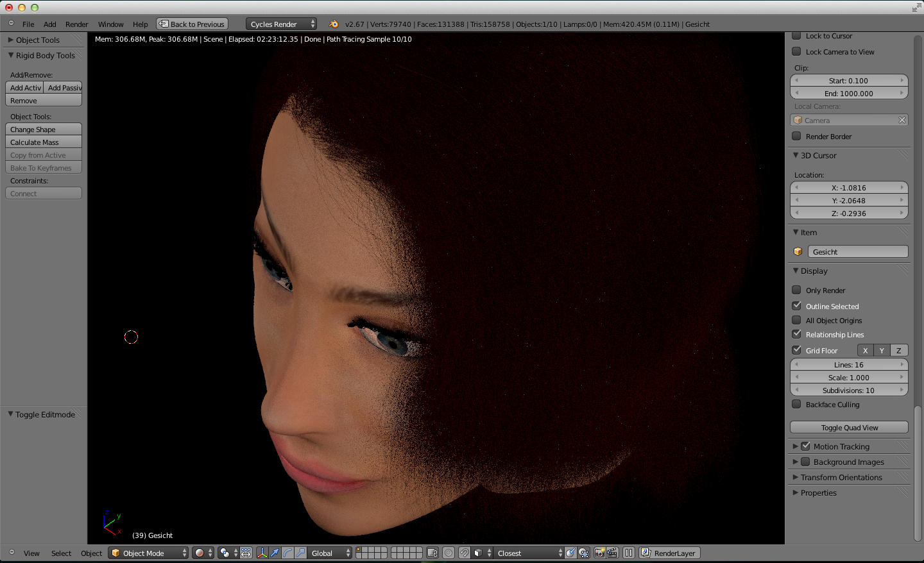Click the Toggle Quad View button
Screen dimensions: 924x563
pos(849,428)
